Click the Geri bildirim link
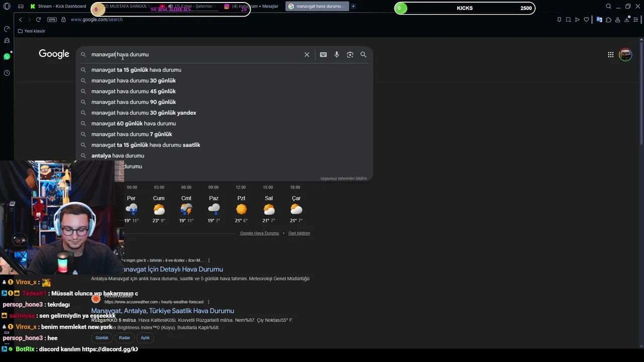644x362 pixels. [299, 233]
